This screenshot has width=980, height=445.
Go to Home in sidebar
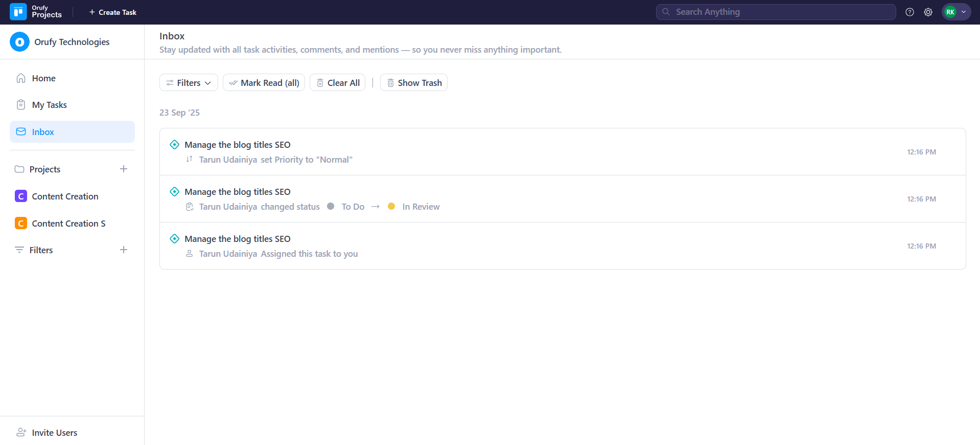click(43, 78)
